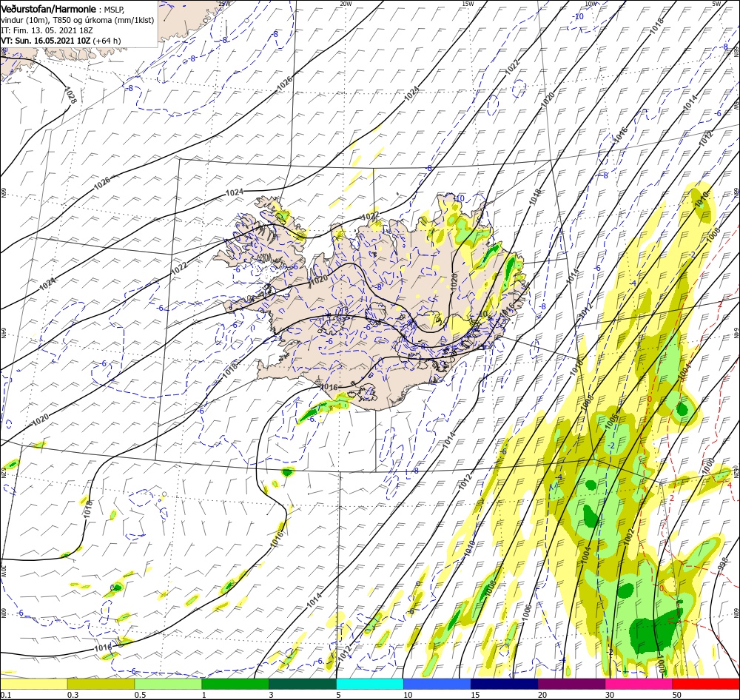
Task: Choose the navy 15–20 mm legend swatch
Action: pos(505,684)
